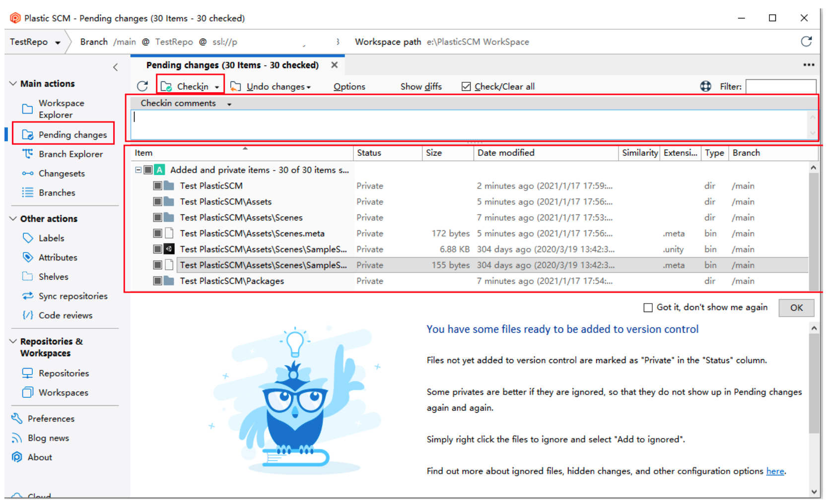Uncheck Scenes.meta file item
The width and height of the screenshot is (829, 504).
[157, 233]
